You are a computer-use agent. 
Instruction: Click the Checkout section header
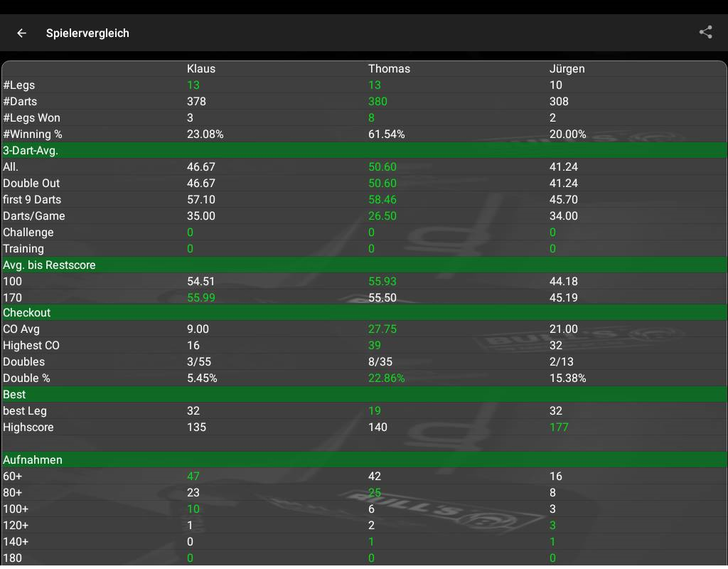[x=26, y=312]
